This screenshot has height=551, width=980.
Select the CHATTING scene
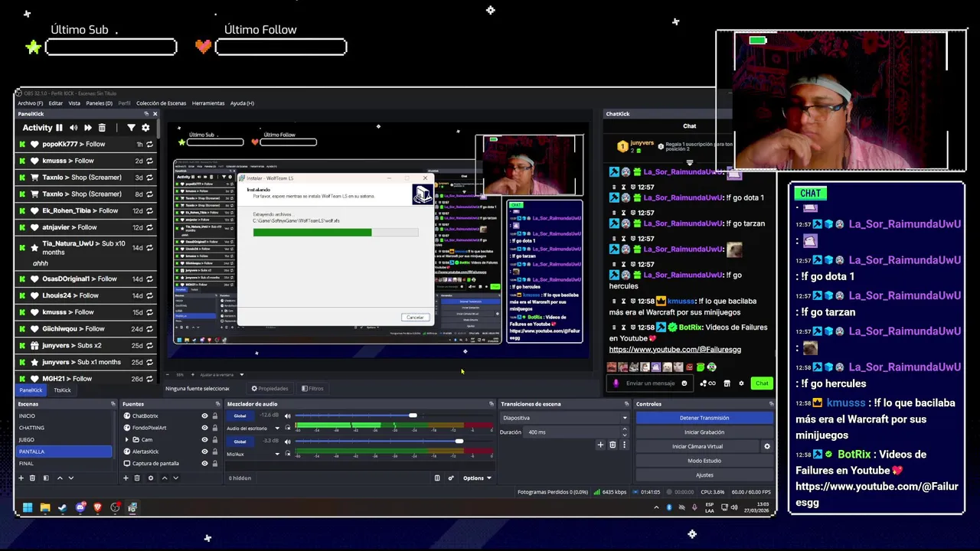click(64, 428)
